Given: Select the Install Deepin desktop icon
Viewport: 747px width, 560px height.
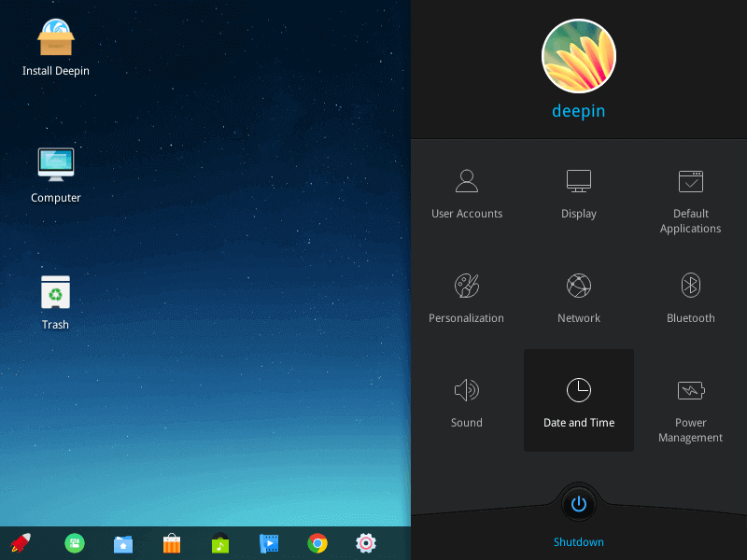Looking at the screenshot, I should [56, 48].
